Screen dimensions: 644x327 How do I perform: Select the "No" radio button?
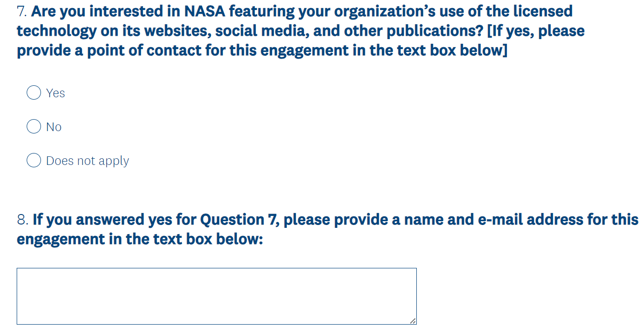coord(34,126)
